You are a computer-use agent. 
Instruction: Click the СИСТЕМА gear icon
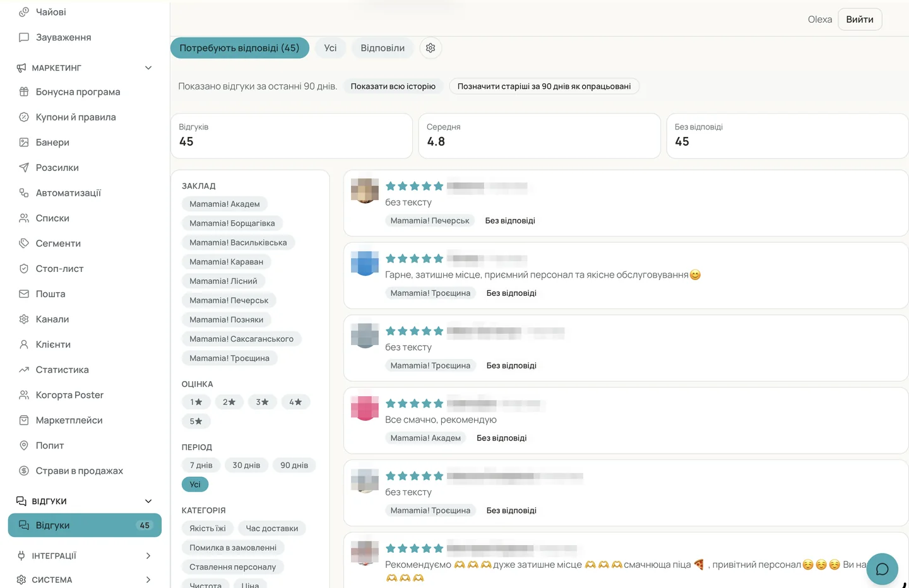point(21,579)
